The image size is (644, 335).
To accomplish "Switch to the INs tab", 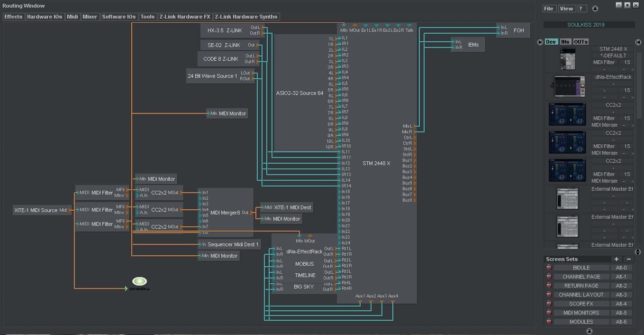I will [x=565, y=42].
